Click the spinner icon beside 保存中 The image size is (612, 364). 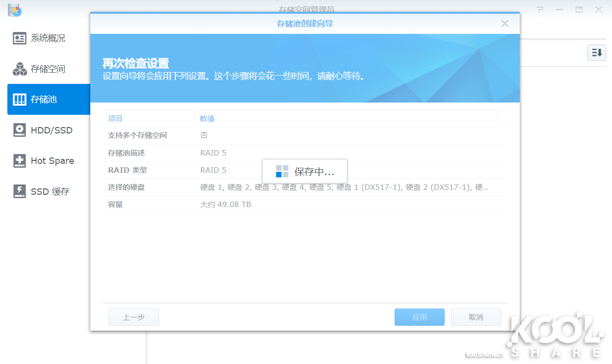[x=282, y=171]
